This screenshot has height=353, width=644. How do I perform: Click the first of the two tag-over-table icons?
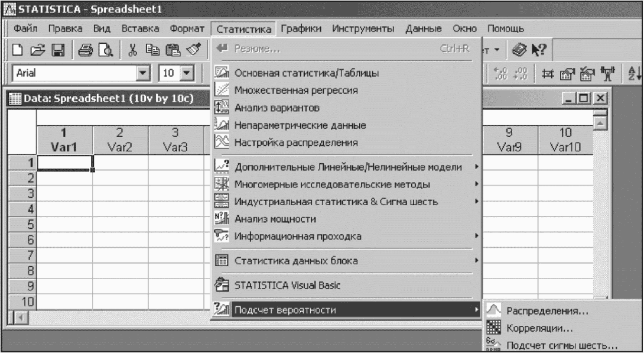568,74
